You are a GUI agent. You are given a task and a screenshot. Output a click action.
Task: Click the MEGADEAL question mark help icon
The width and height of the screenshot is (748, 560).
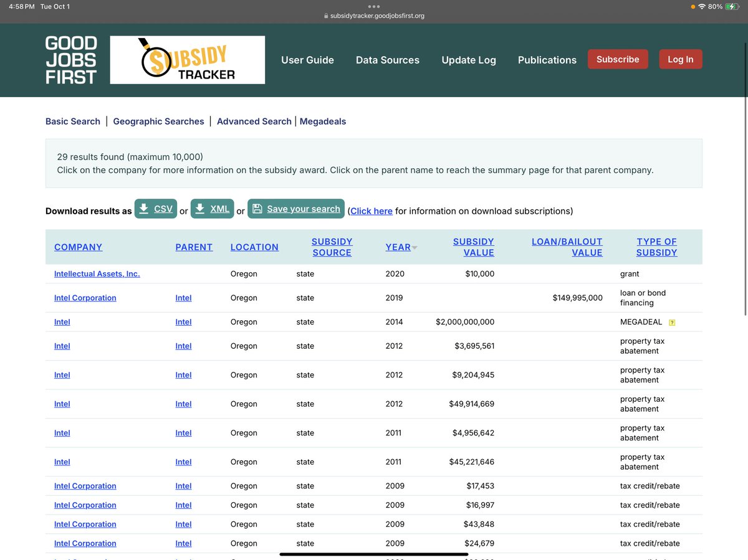click(672, 323)
